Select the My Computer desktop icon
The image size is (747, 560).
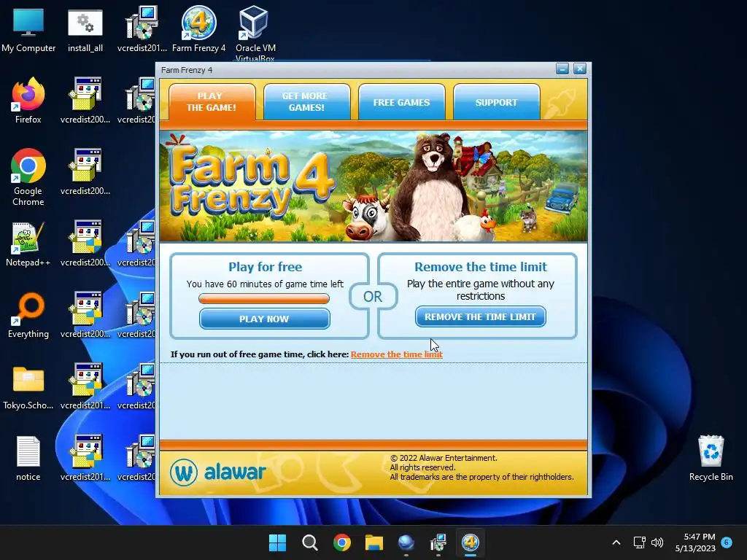pos(28,29)
